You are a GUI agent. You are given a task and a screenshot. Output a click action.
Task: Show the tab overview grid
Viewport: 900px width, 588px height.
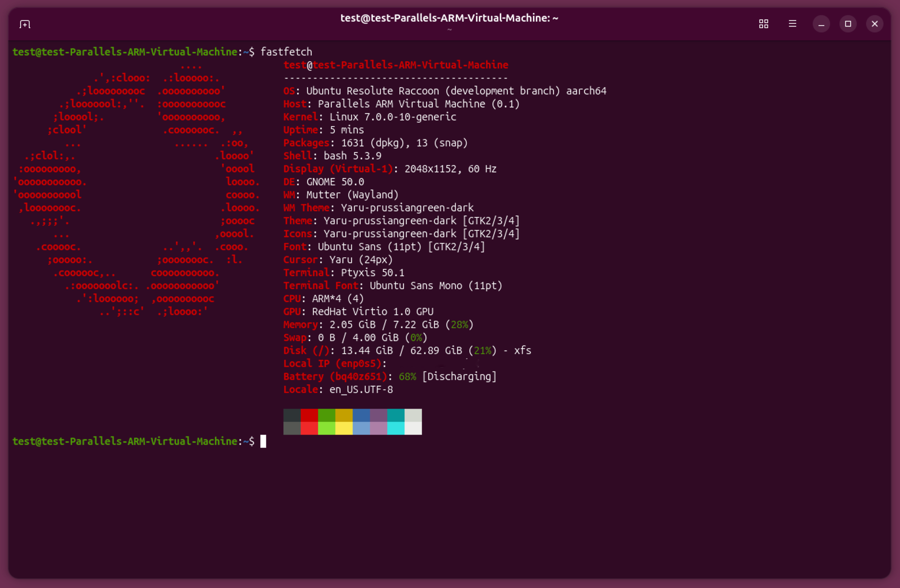(x=763, y=24)
